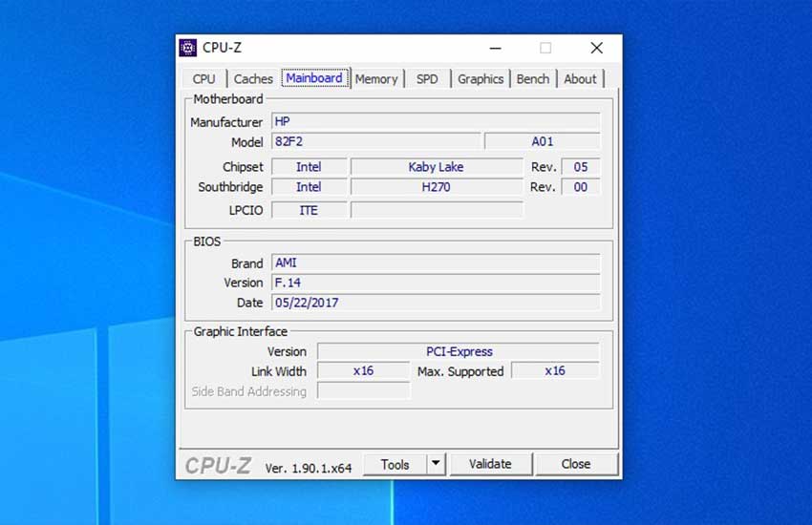Click the Tools button
Image resolution: width=812 pixels, height=525 pixels.
coord(395,465)
